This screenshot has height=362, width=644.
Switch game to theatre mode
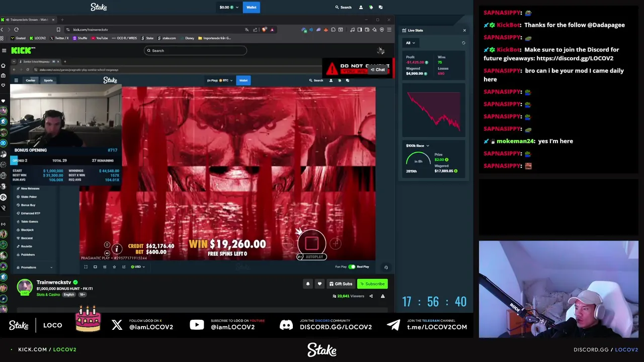(95, 267)
